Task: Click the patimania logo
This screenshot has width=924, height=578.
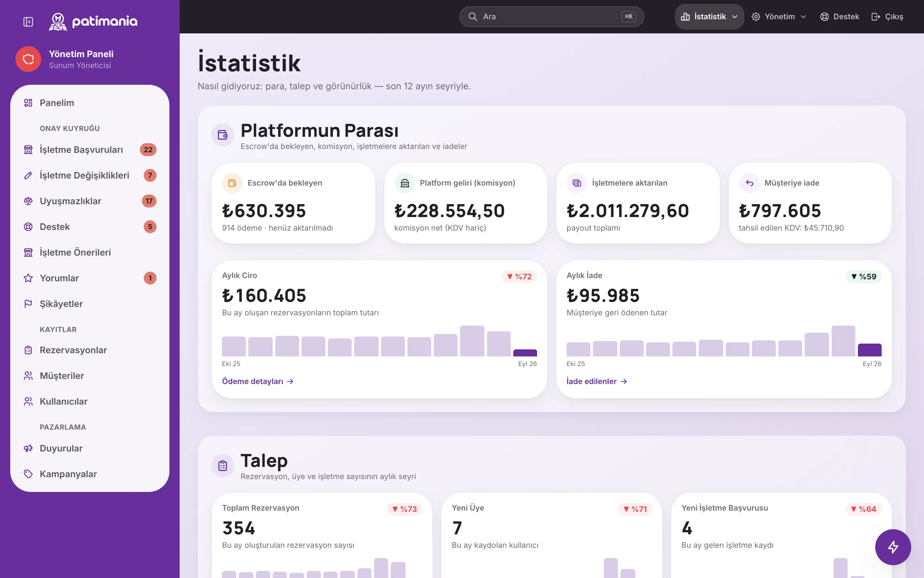Action: tap(93, 22)
